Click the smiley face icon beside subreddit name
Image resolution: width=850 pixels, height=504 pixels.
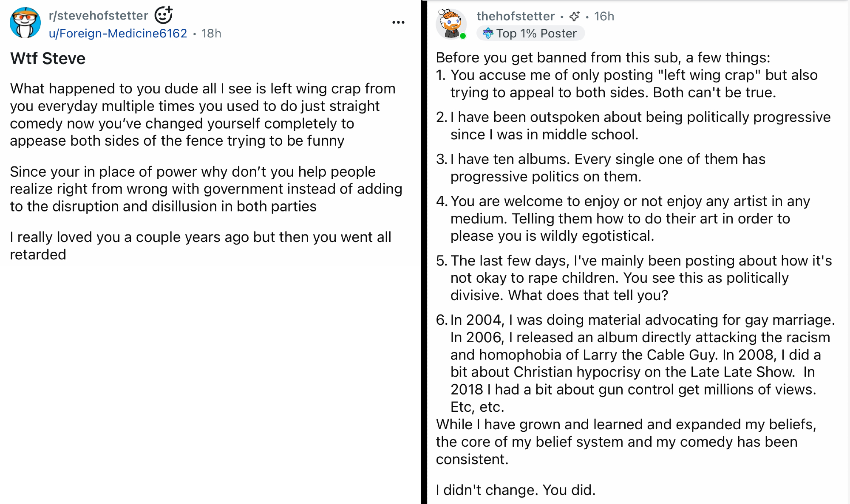(x=163, y=15)
